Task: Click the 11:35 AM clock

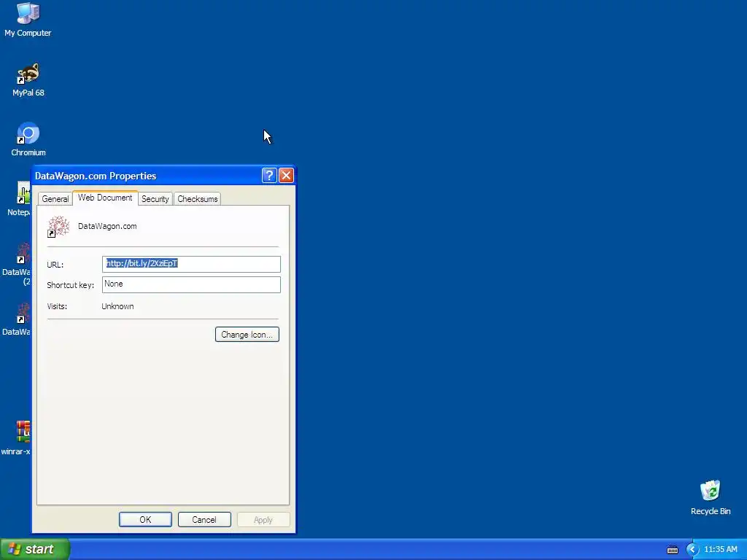Action: (x=720, y=550)
